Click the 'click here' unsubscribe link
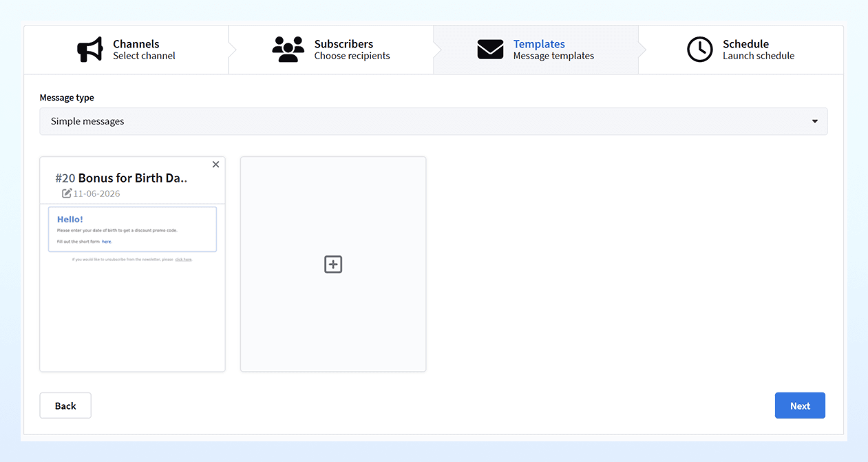This screenshot has height=462, width=868. click(x=183, y=260)
